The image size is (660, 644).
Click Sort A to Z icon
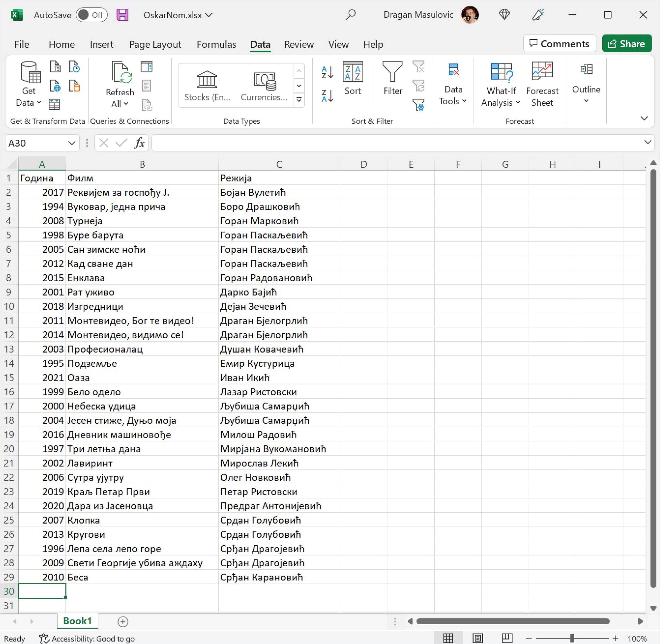tap(327, 72)
